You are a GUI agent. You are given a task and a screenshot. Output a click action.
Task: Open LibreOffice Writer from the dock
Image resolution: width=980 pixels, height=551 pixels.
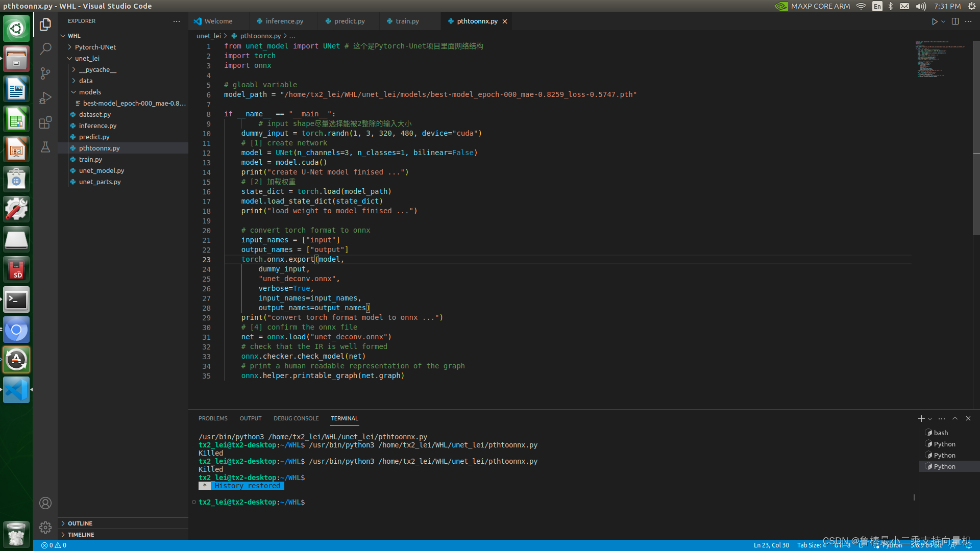coord(16,90)
